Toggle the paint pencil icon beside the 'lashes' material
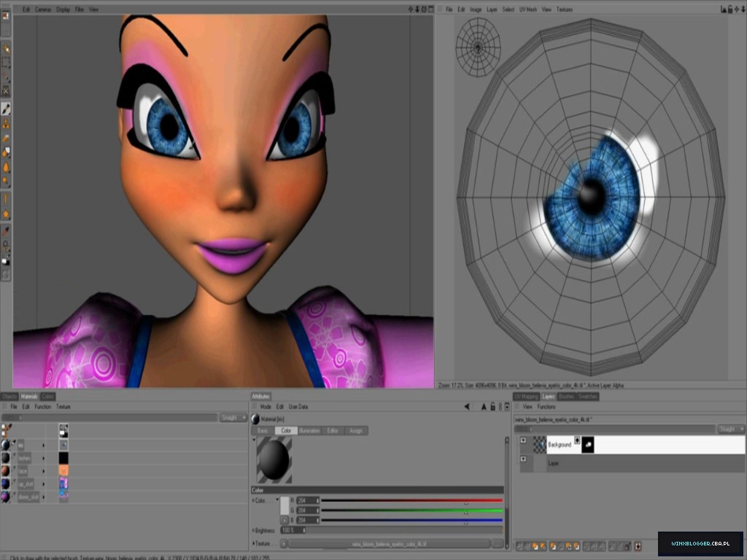 click(x=14, y=456)
